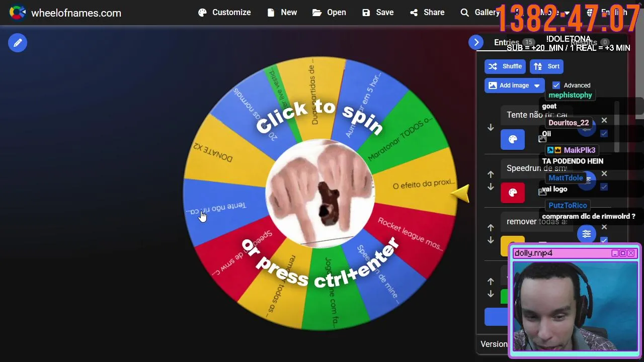644x362 pixels.
Task: Sort the wheel entries
Action: click(546, 66)
